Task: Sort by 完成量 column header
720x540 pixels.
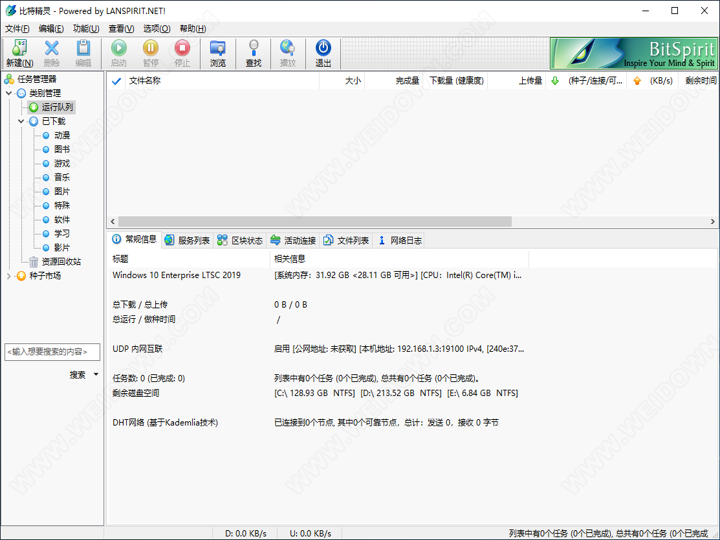Action: click(x=394, y=81)
